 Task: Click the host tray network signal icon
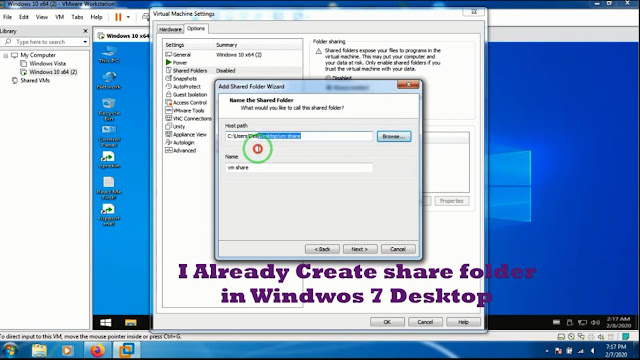pos(580,351)
